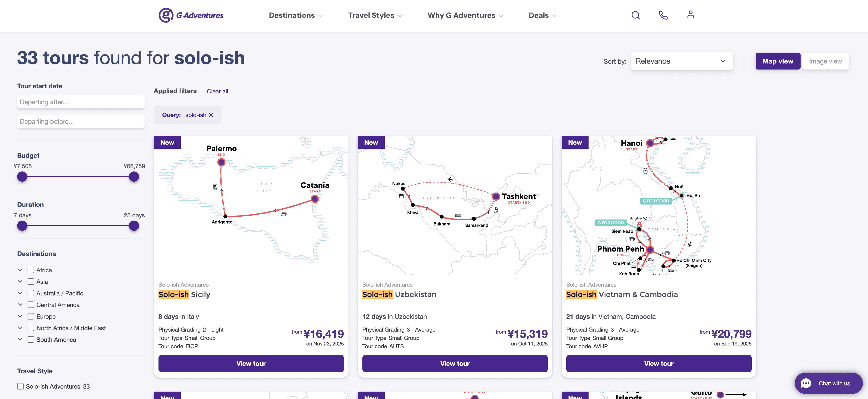868x399 pixels.
Task: Remove the solo-ish query filter X
Action: [x=211, y=115]
